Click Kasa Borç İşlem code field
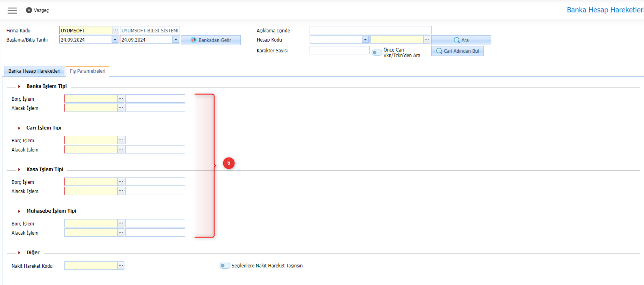This screenshot has width=644, height=285. (x=91, y=182)
